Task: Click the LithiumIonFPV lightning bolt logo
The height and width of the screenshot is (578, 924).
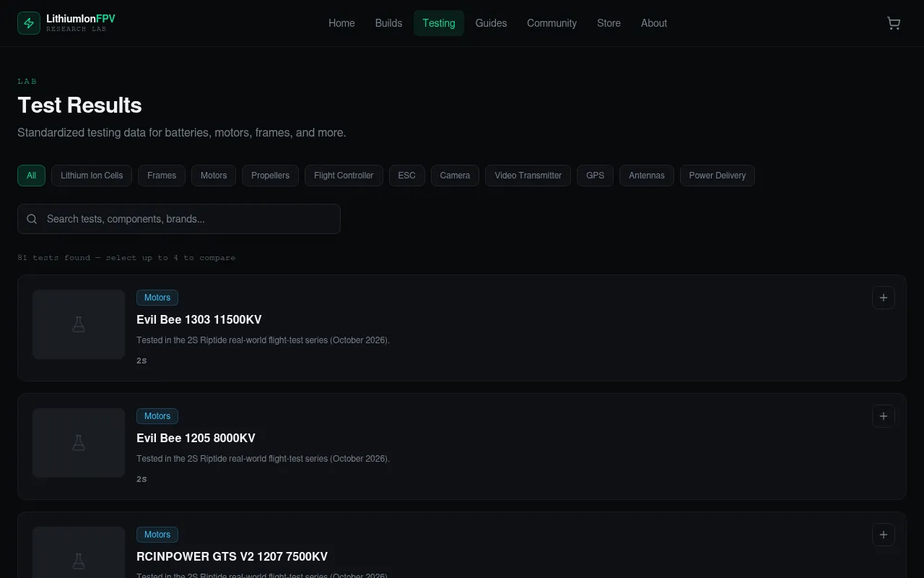Action: click(x=29, y=23)
